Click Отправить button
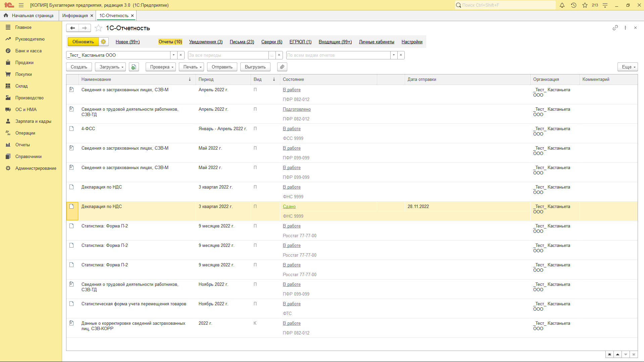Image resolution: width=644 pixels, height=362 pixels. [x=222, y=67]
